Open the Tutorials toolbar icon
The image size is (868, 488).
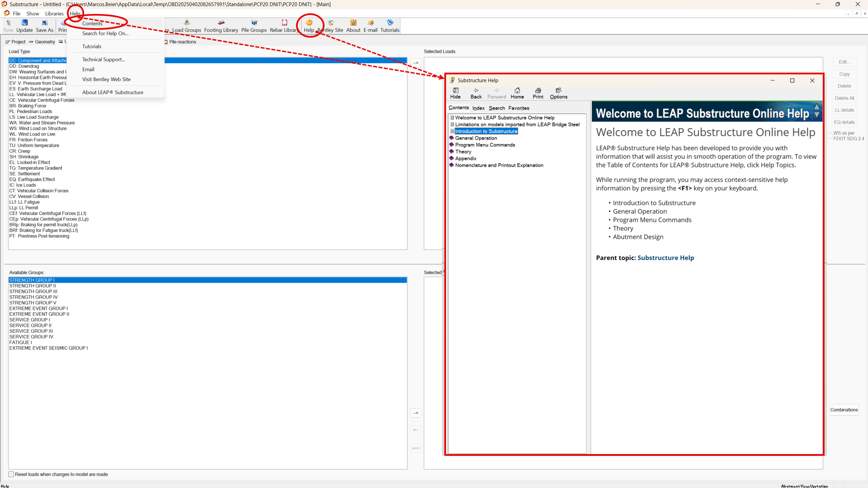click(390, 26)
